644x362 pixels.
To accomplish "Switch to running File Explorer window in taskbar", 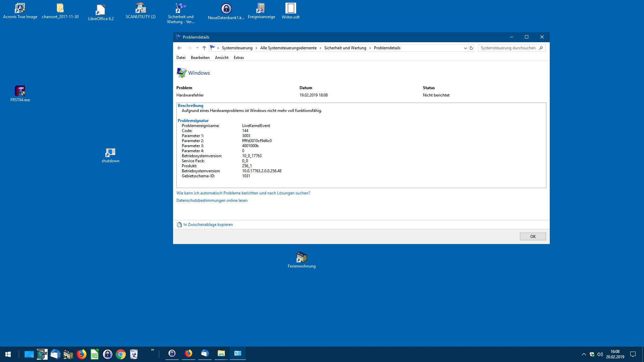I will (221, 354).
